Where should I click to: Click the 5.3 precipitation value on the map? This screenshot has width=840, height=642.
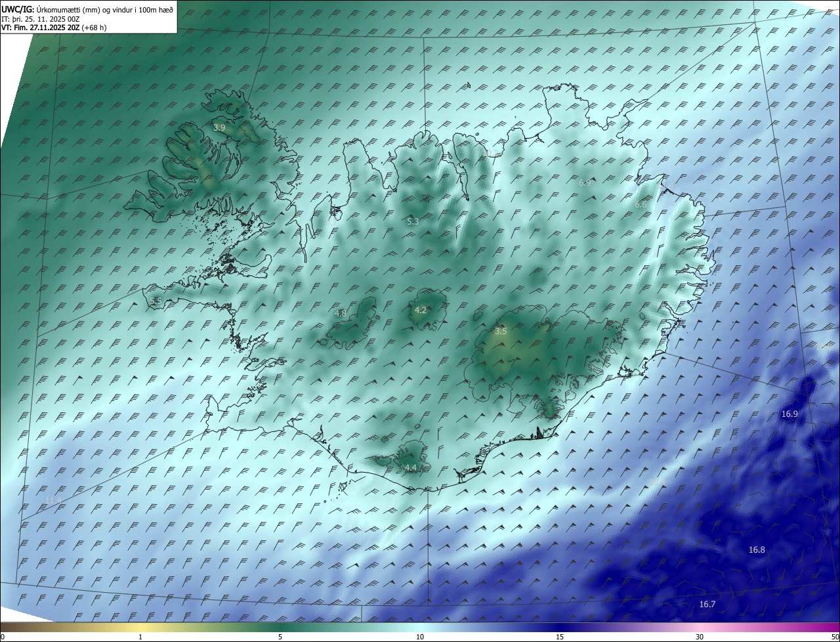(x=412, y=222)
